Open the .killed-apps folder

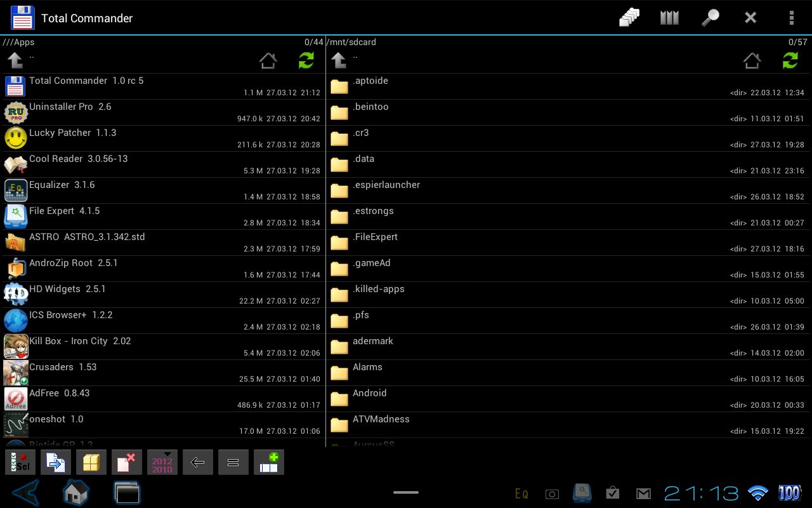point(568,295)
